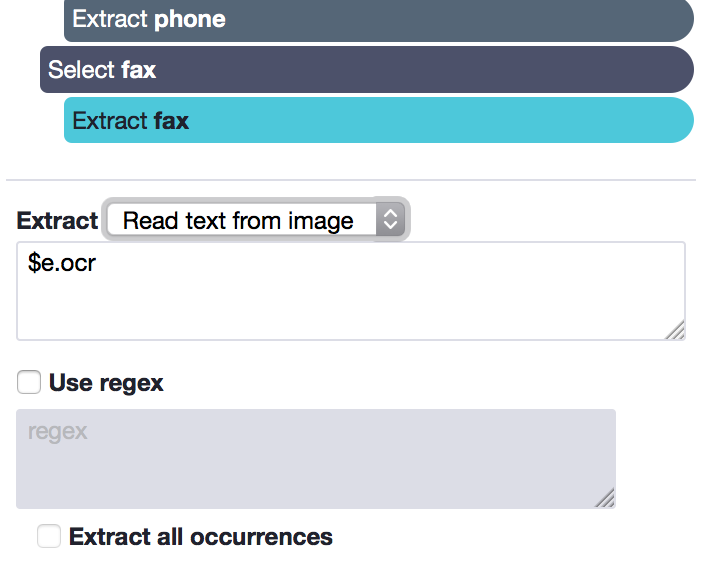Select the "Select fax" command row
Screen dimensions: 702x566
pos(367,69)
